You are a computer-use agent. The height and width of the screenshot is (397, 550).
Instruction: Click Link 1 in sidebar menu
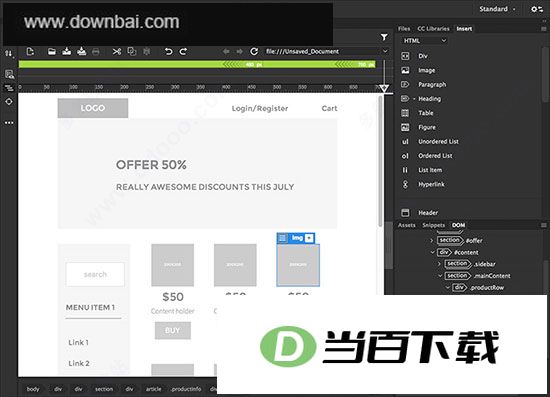(78, 342)
